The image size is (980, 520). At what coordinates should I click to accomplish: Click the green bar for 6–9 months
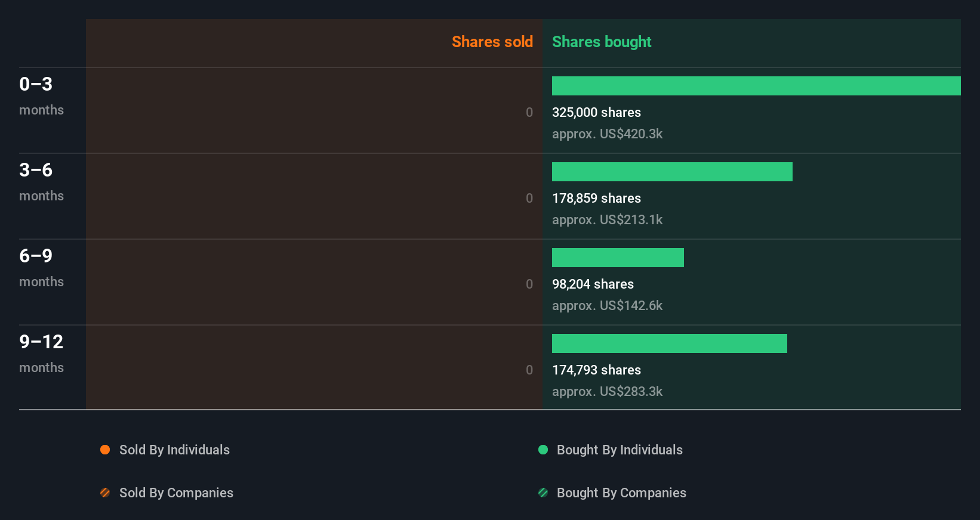618,258
